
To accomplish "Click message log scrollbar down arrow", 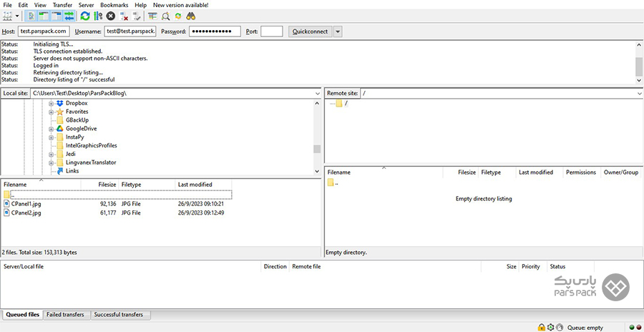I will (639, 81).
